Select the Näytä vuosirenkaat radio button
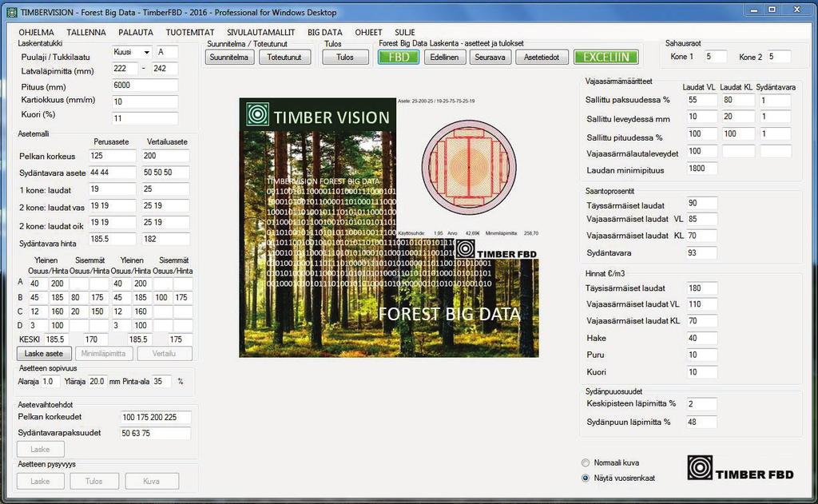 coord(586,478)
